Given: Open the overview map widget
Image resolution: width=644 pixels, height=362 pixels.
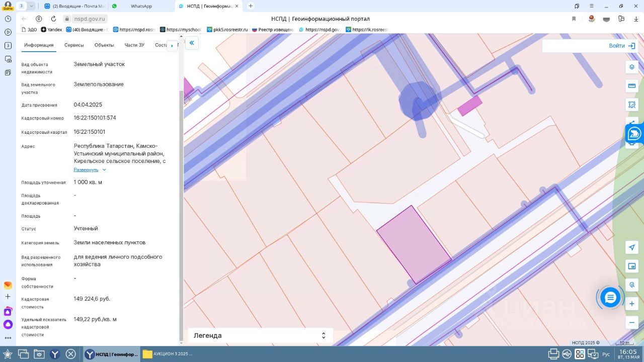Looking at the screenshot, I should click(632, 266).
